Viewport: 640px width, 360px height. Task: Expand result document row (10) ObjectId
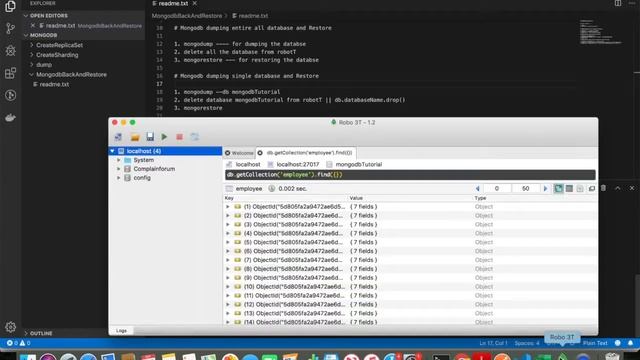pyautogui.click(x=228, y=287)
